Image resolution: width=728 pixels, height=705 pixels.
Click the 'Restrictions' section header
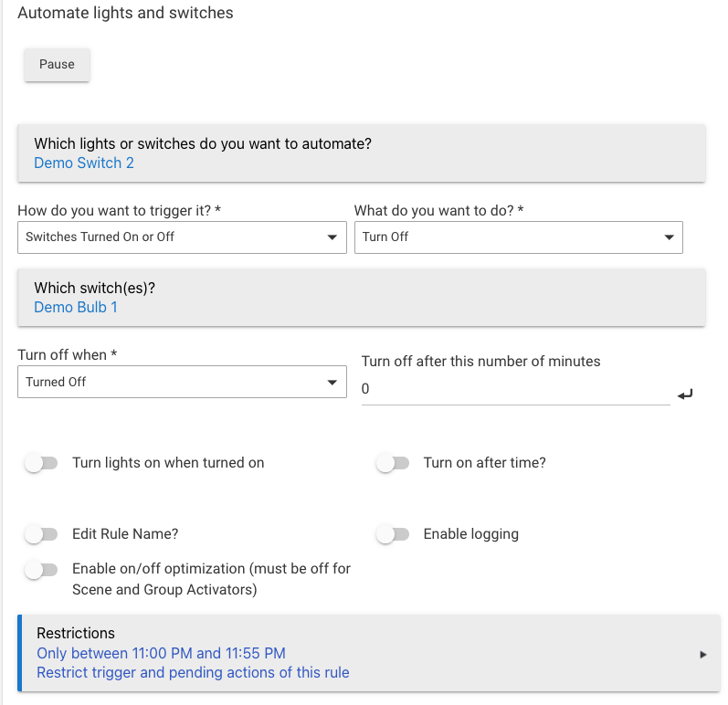[76, 633]
